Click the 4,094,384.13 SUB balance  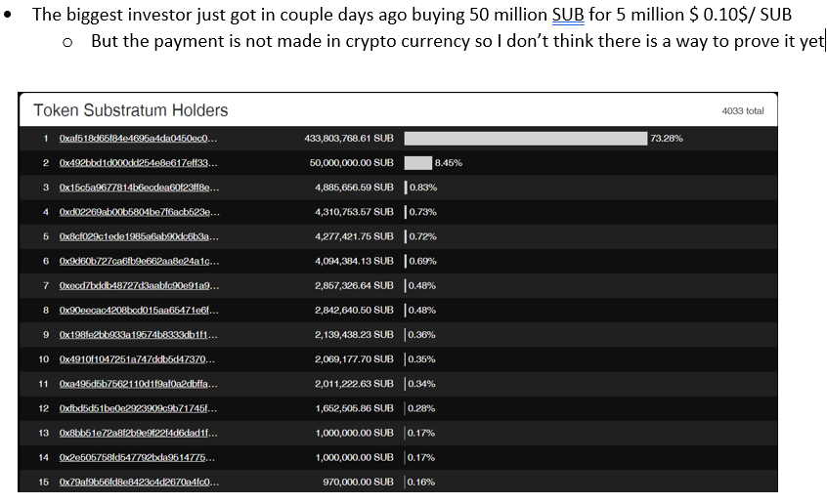click(354, 261)
